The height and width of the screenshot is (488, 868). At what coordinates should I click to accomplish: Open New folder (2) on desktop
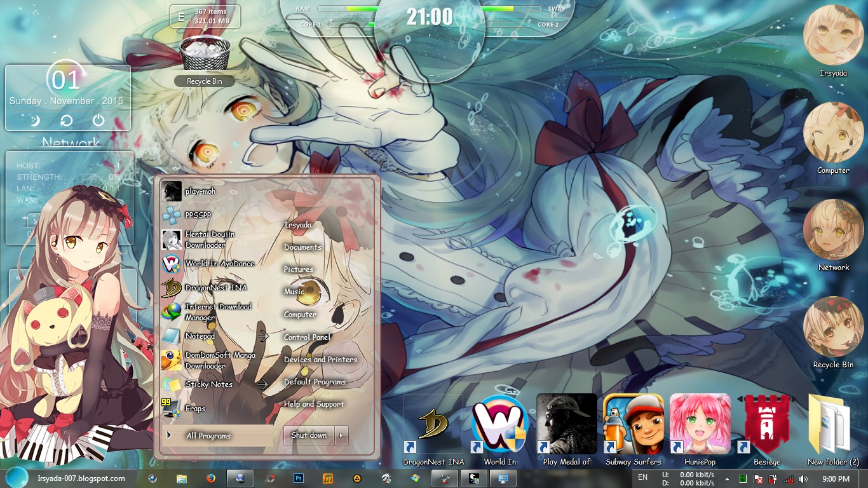[x=833, y=430]
